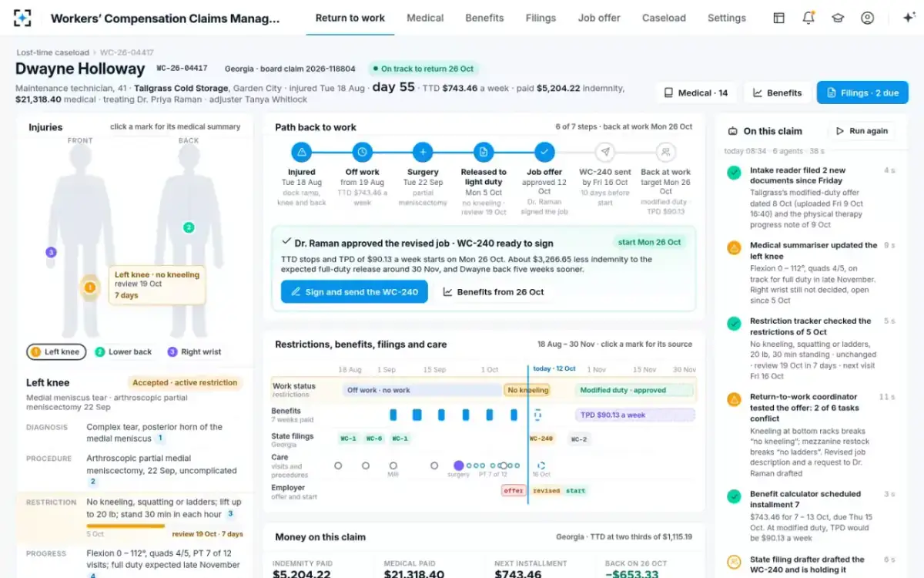The image size is (924, 578).
Task: Switch to the Caseload tab
Action: (x=664, y=18)
